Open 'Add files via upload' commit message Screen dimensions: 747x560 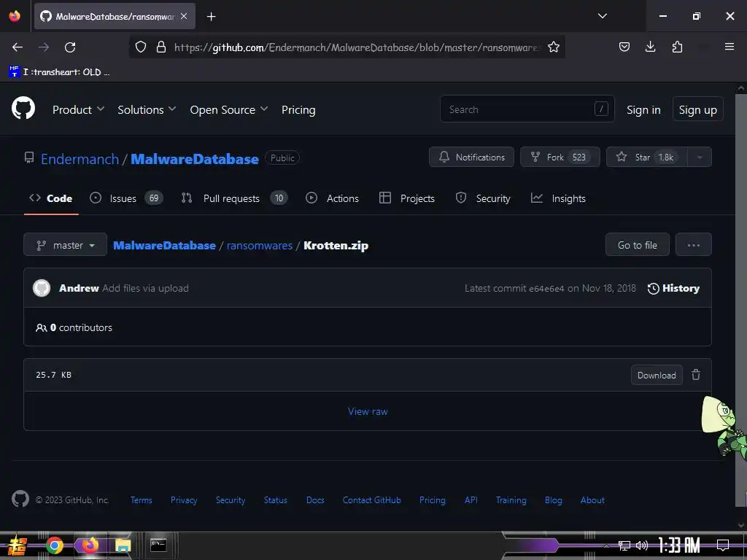(x=145, y=288)
